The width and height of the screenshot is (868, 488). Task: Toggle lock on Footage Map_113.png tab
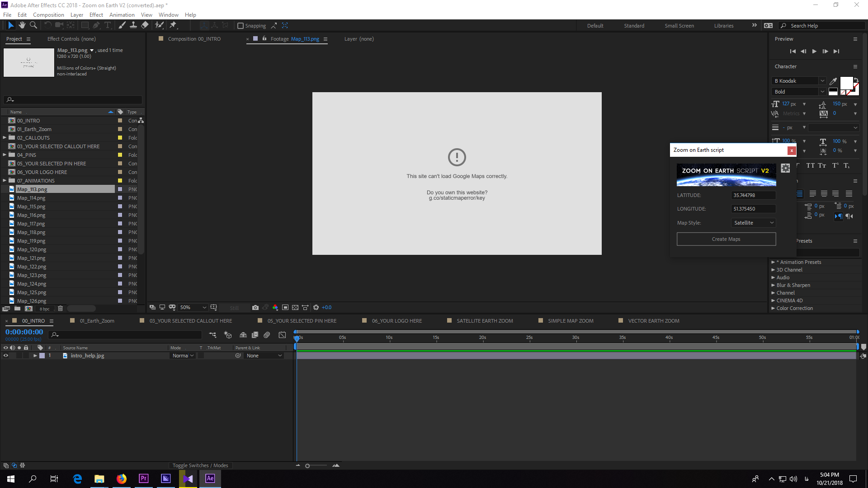coord(264,39)
